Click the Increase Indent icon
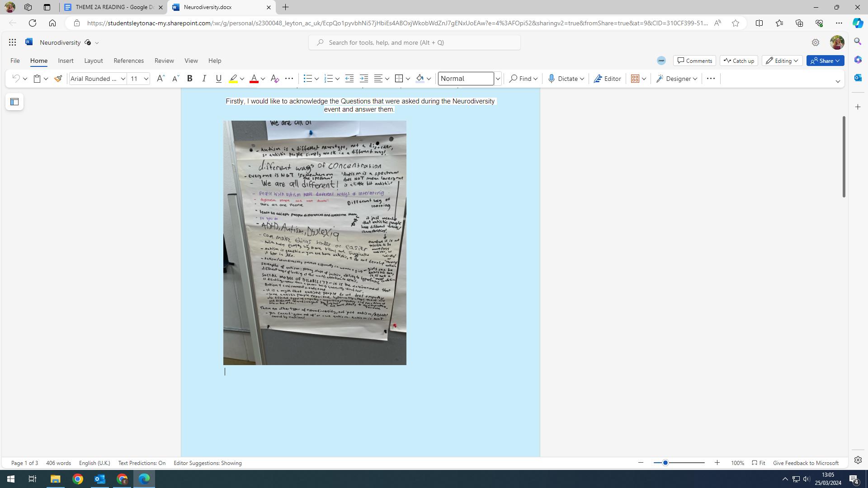 coord(364,79)
